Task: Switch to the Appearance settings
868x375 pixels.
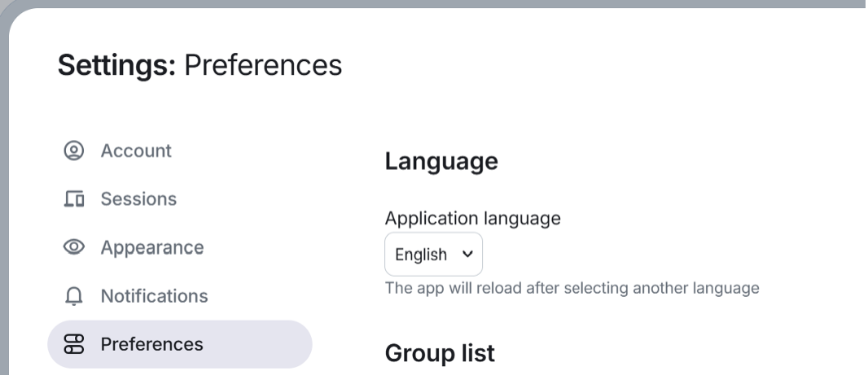Action: pos(152,247)
